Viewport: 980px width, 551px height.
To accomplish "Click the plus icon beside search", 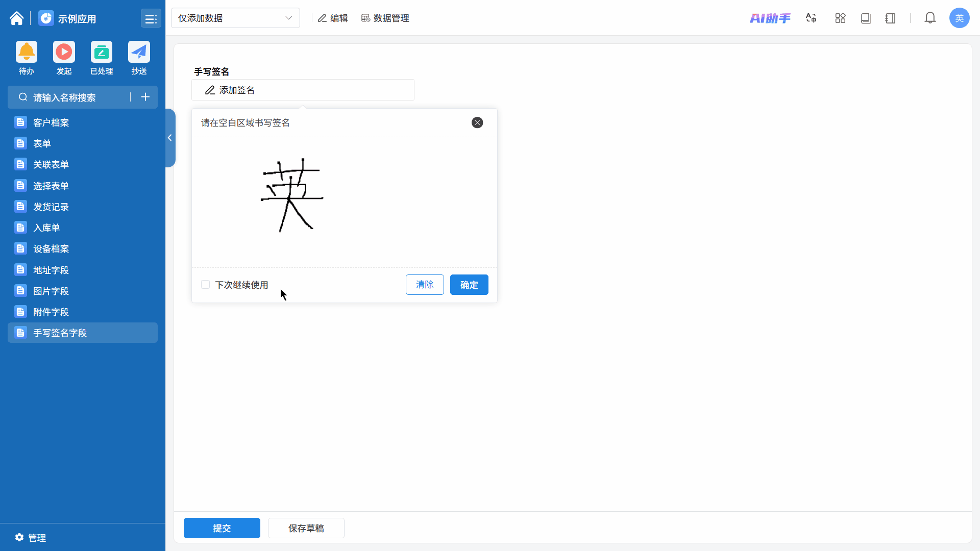I will (x=145, y=97).
